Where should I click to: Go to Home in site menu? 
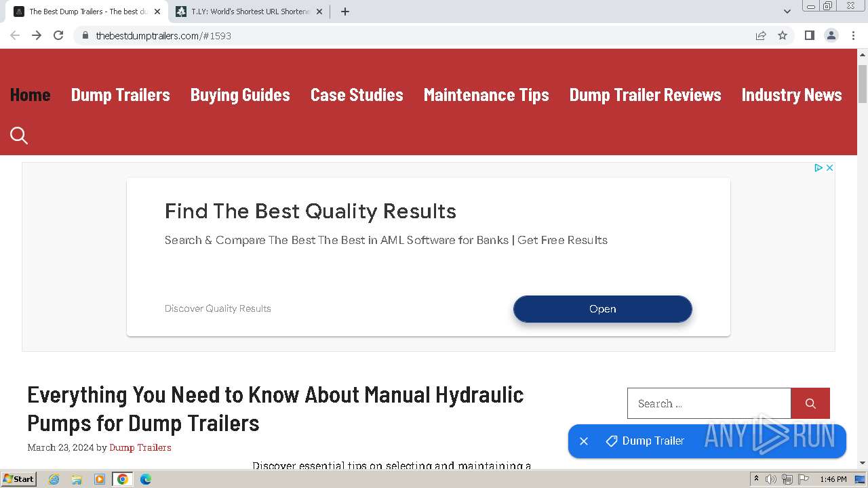coord(31,95)
